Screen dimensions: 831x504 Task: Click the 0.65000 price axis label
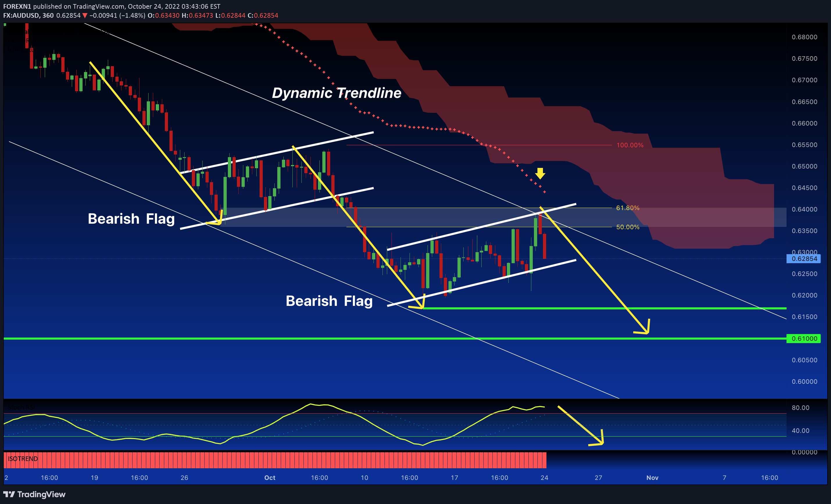pos(804,166)
